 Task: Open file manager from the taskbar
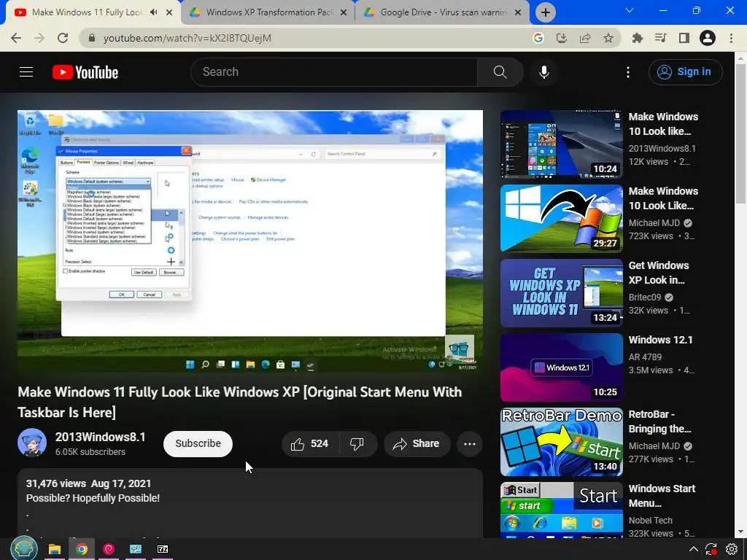pyautogui.click(x=54, y=549)
